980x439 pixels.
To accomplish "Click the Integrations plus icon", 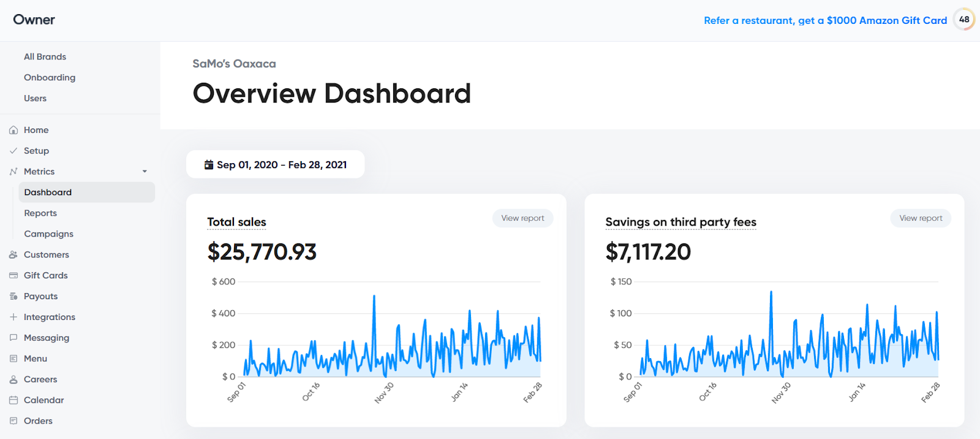I will 13,317.
